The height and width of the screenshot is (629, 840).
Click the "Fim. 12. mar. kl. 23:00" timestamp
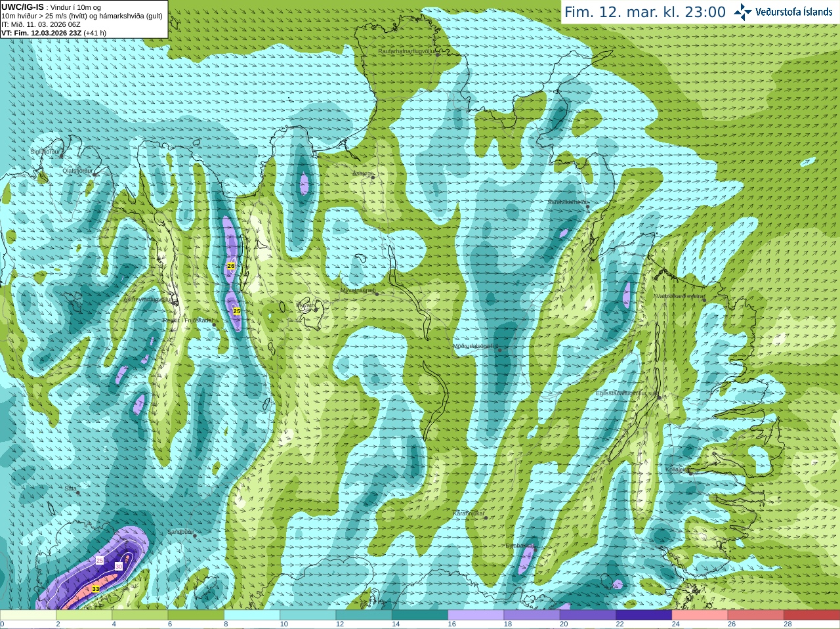[645, 12]
